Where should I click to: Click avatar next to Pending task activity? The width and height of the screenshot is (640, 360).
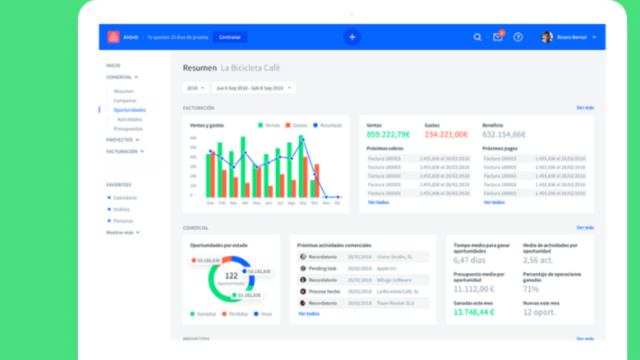[303, 269]
